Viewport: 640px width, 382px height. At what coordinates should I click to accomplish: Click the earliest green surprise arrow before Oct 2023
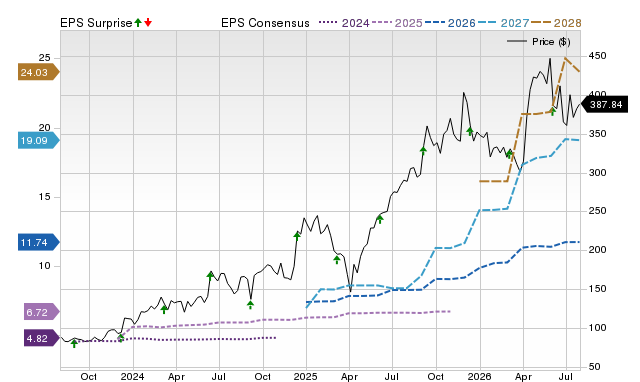74,344
